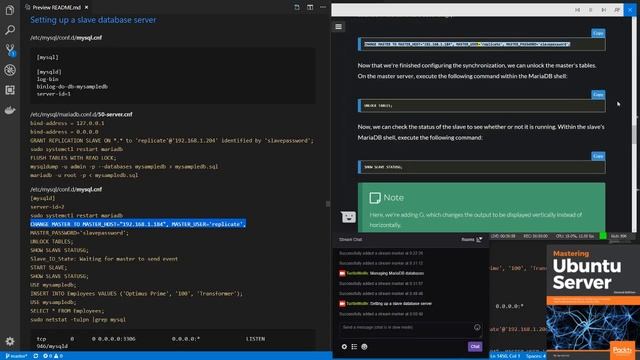Open the Search view in the activity bar
This screenshot has width=640, height=360.
[10, 30]
